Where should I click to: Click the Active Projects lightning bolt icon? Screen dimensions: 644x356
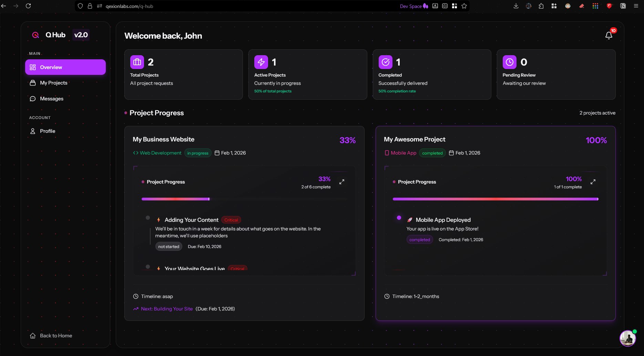pos(261,62)
